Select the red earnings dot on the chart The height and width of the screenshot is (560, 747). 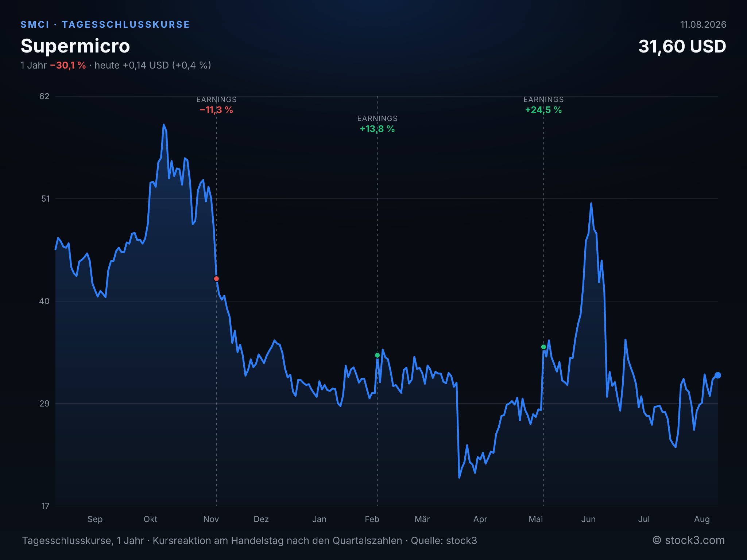(x=216, y=279)
